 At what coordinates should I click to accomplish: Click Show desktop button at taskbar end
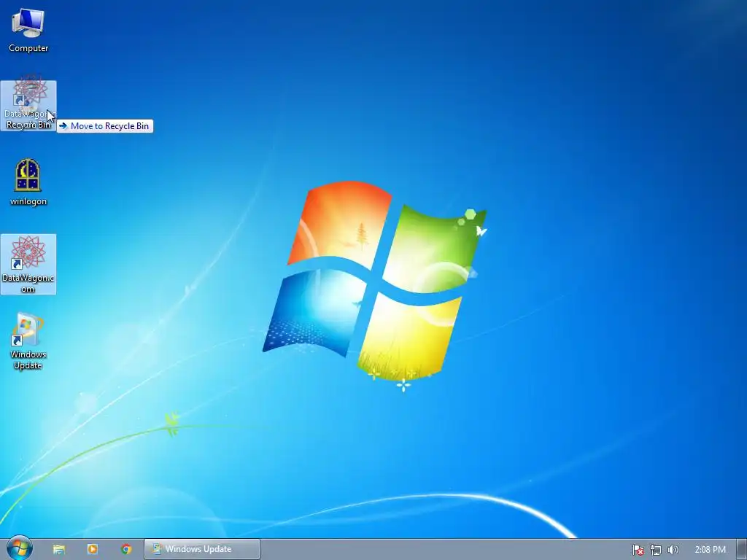tap(742, 550)
